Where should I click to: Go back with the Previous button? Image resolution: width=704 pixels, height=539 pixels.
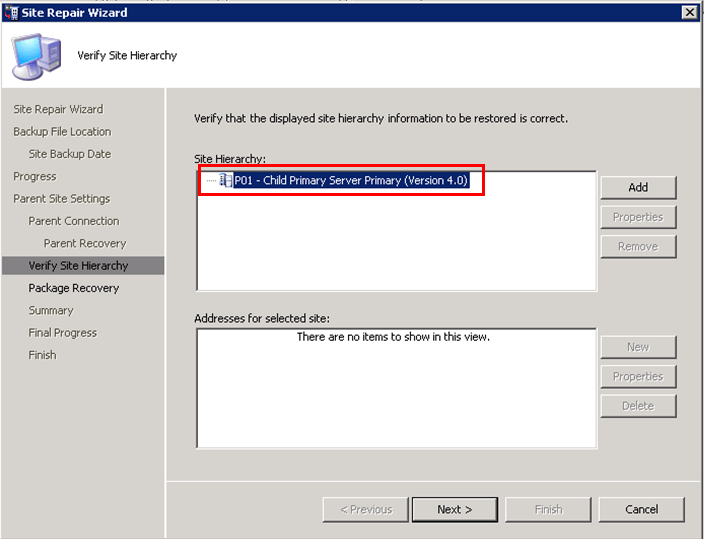click(x=365, y=509)
